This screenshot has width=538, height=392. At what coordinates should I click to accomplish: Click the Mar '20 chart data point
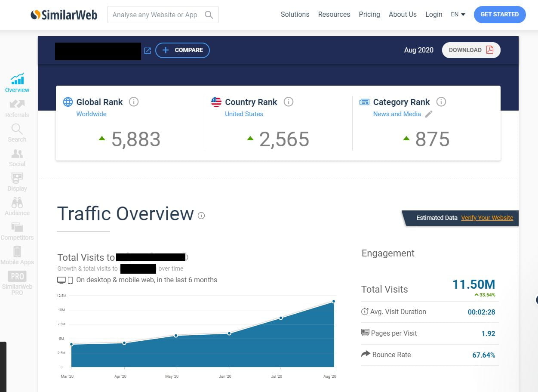tap(71, 344)
